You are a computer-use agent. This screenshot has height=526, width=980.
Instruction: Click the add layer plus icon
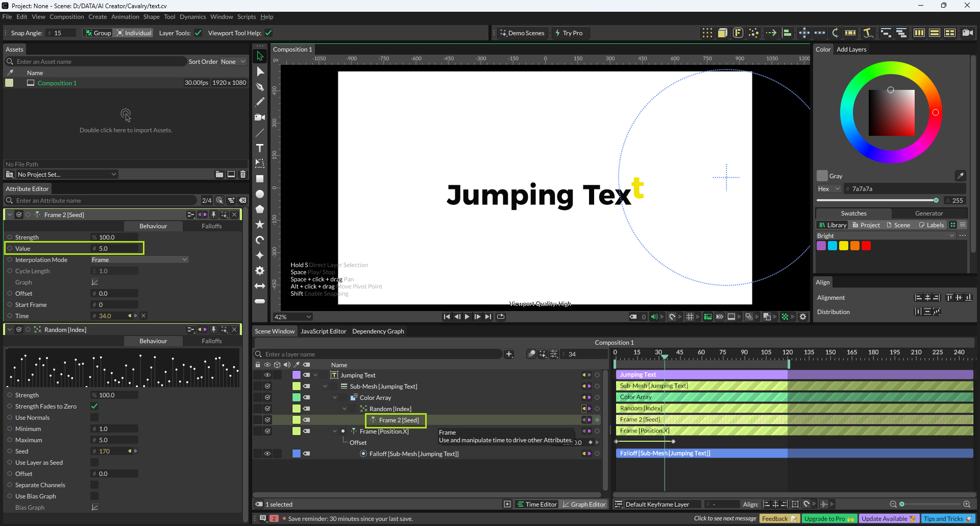click(x=509, y=354)
